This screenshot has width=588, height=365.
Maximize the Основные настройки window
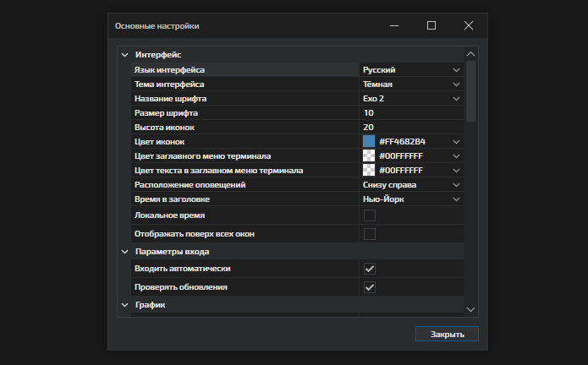[x=431, y=25]
